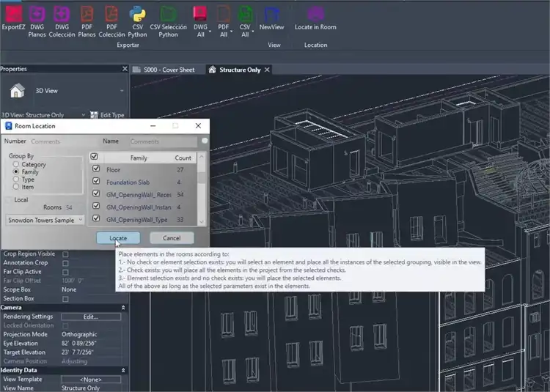Click the CSV Selección Python icon

point(169,13)
